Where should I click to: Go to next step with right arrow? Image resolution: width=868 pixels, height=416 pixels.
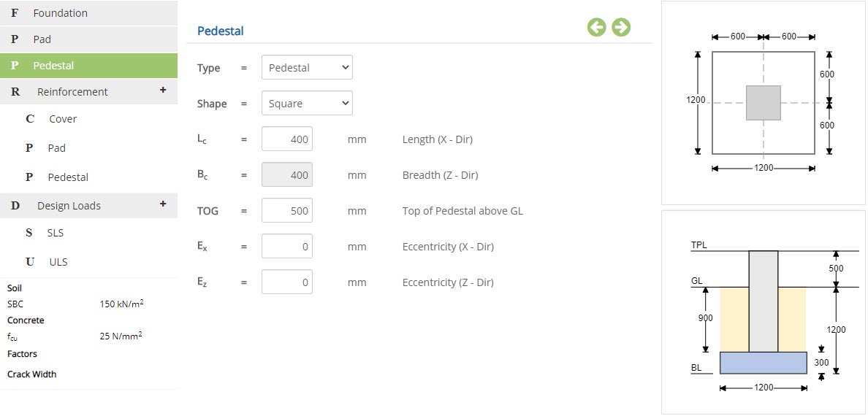(x=621, y=27)
